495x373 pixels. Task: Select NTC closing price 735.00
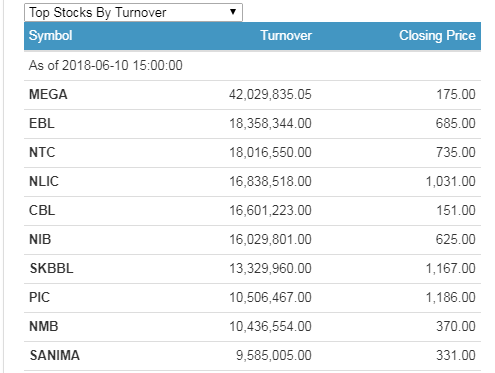(x=456, y=152)
